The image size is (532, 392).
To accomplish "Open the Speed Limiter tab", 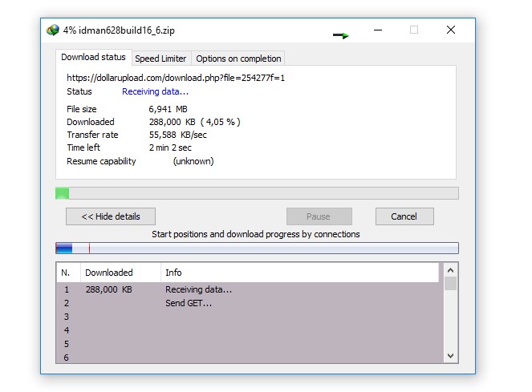I will tap(160, 59).
